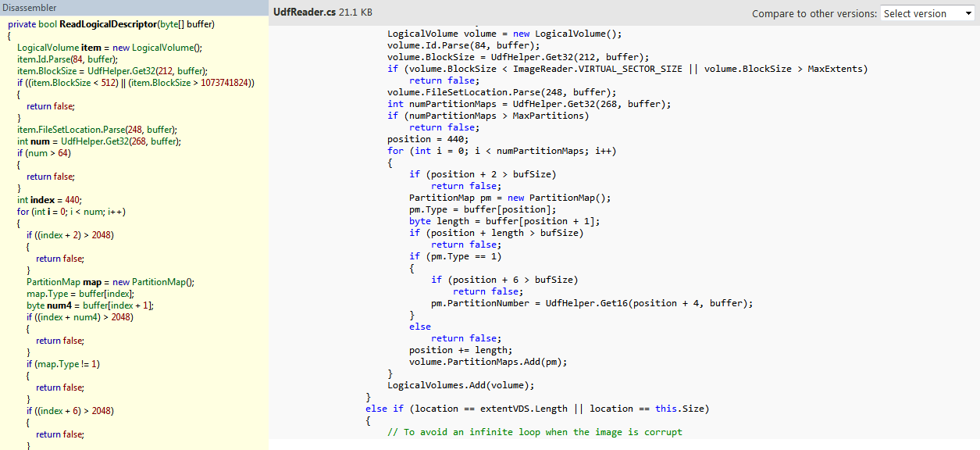Click 'if (position + 2 > bufSize)' line
980x450 pixels.
coord(483,174)
